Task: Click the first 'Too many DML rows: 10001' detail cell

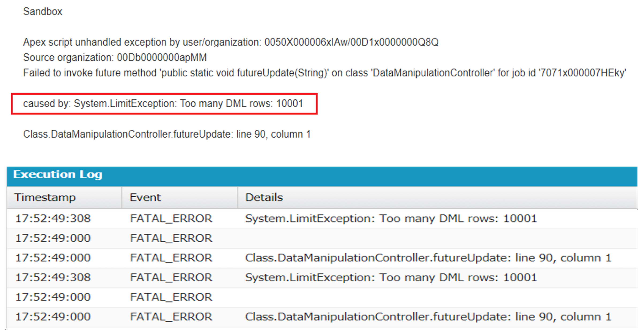Action: (x=391, y=219)
